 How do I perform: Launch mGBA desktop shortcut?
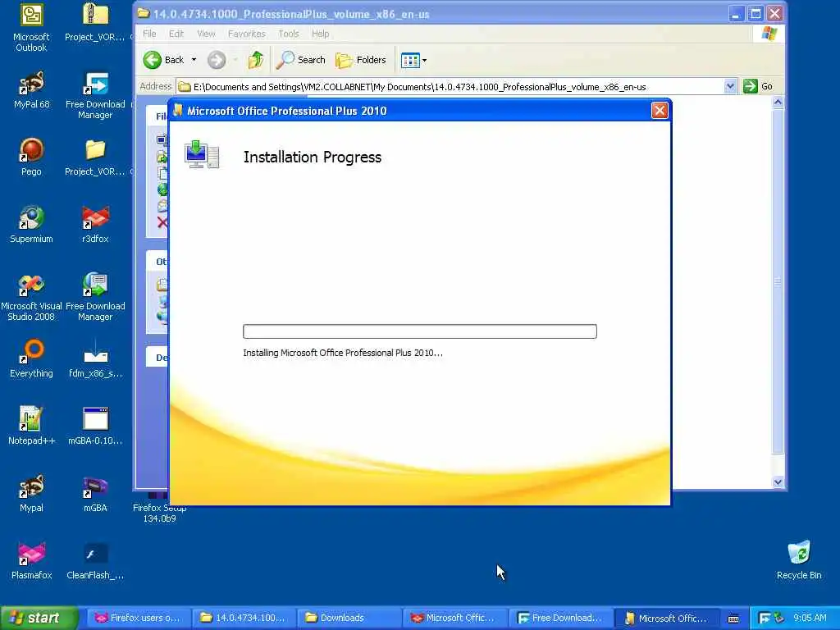(95, 493)
